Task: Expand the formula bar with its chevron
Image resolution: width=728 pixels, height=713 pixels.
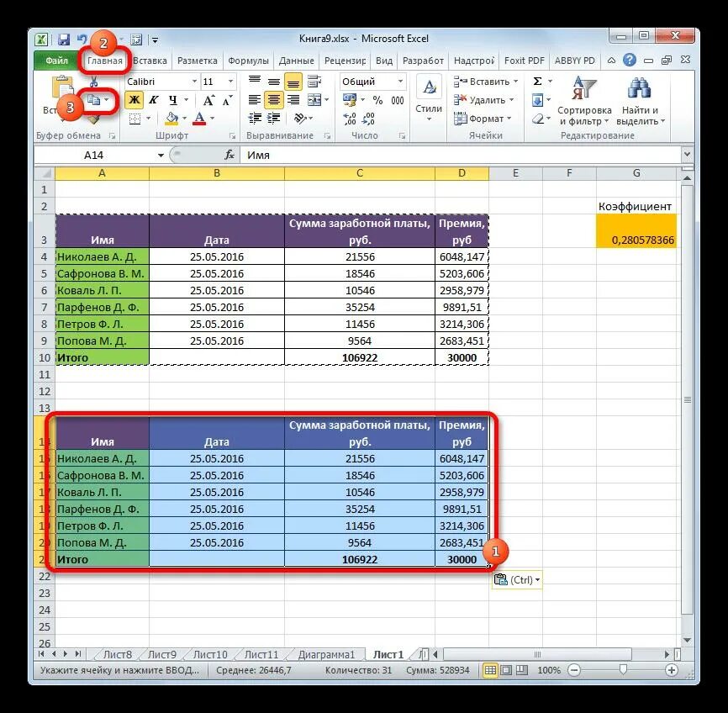Action: click(687, 154)
